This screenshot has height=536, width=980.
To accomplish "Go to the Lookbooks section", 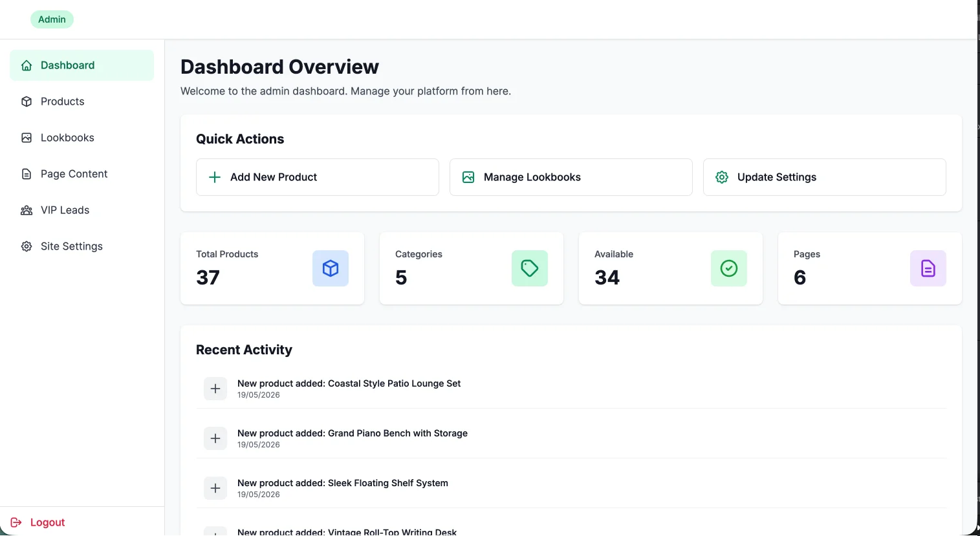I will click(x=82, y=138).
